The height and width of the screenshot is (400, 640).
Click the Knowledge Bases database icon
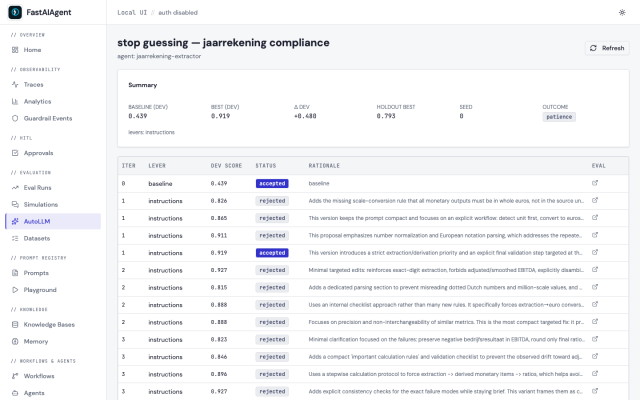click(15, 324)
